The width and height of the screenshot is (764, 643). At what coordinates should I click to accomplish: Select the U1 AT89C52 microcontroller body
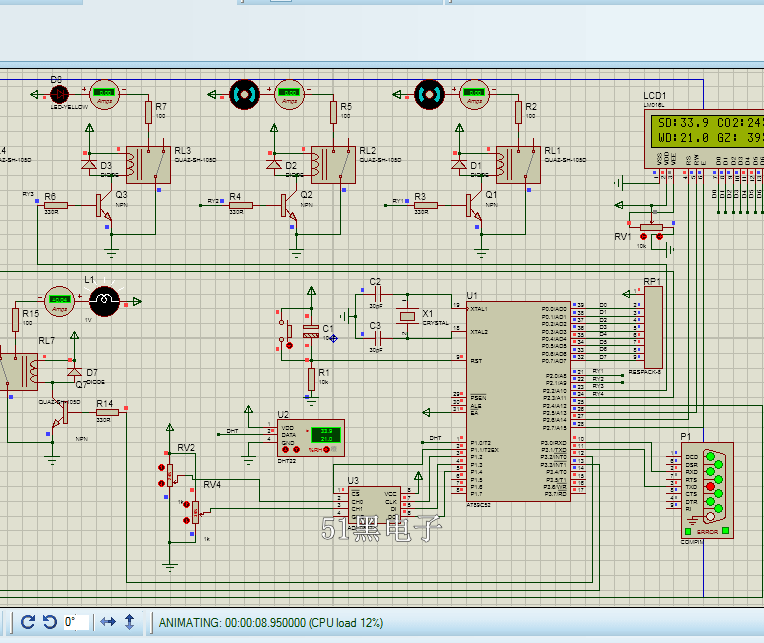coord(518,401)
